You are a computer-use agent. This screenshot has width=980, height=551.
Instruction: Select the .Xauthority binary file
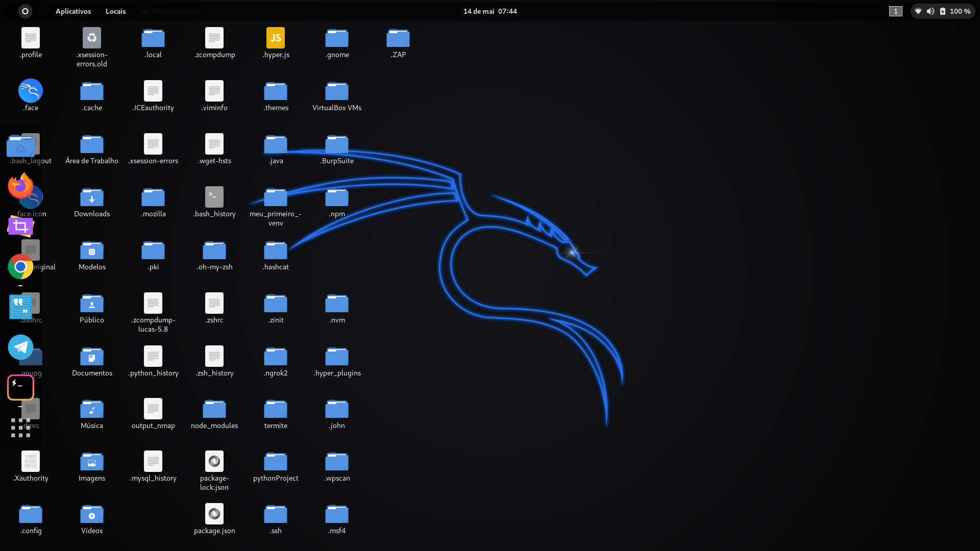click(31, 461)
